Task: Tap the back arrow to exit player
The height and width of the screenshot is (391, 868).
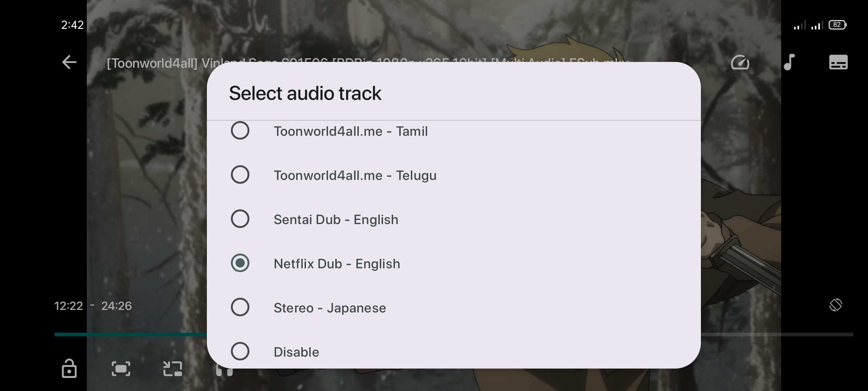Action: coord(69,62)
